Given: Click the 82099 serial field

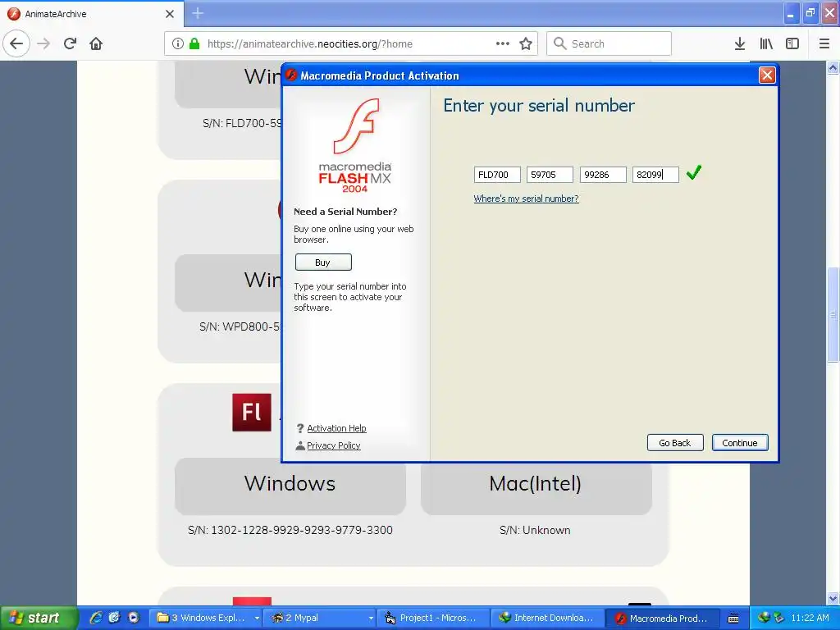Looking at the screenshot, I should [x=655, y=175].
